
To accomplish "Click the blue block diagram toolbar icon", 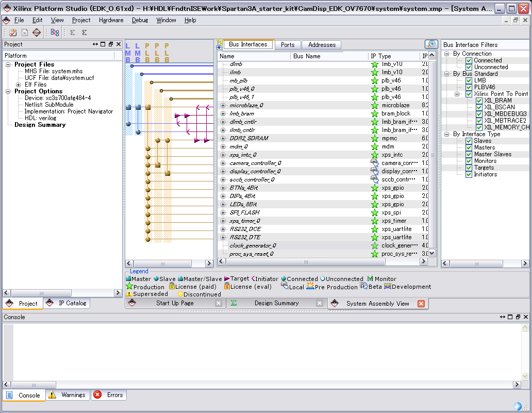I will tap(55, 32).
